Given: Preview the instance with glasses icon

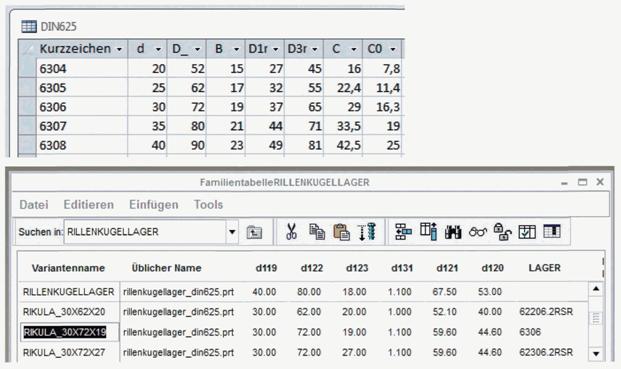Looking at the screenshot, I should tap(478, 232).
